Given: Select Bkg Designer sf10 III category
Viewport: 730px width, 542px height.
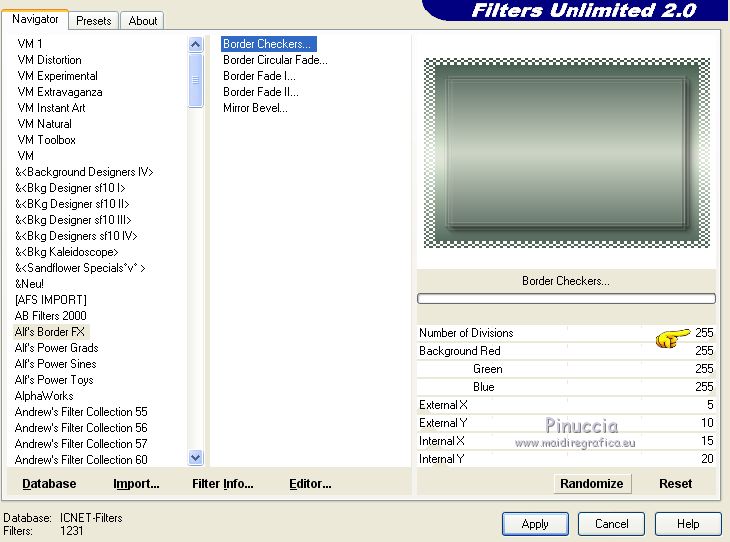Looking at the screenshot, I should (x=73, y=220).
